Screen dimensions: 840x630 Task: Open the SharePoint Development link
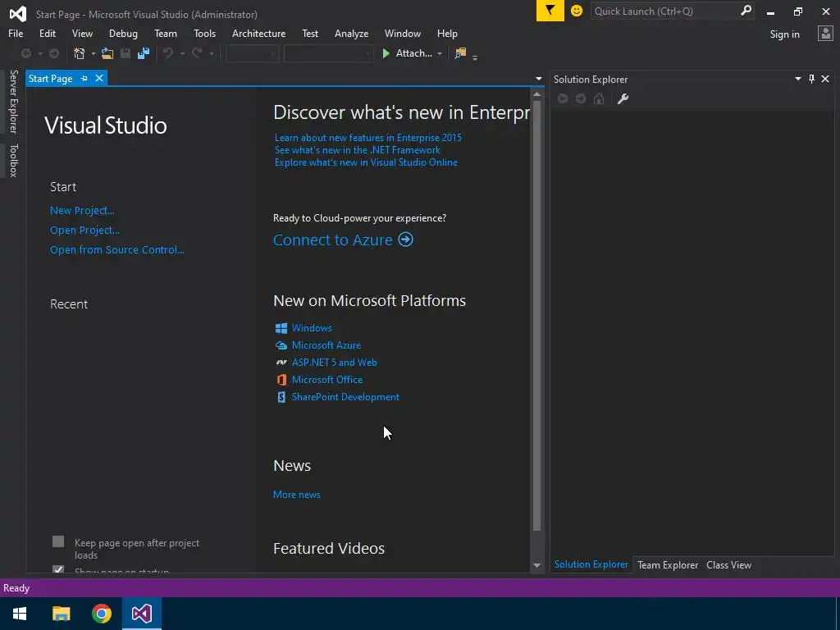tap(345, 397)
